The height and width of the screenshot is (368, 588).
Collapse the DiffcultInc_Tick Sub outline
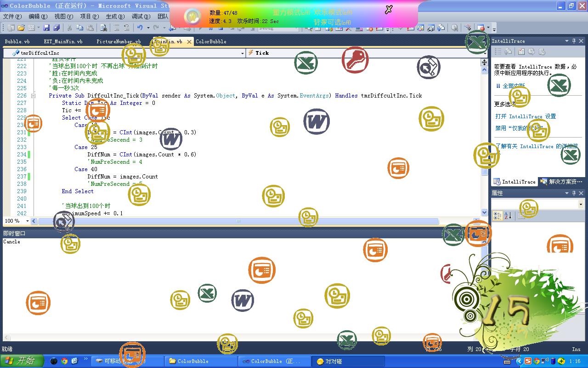coord(33,96)
